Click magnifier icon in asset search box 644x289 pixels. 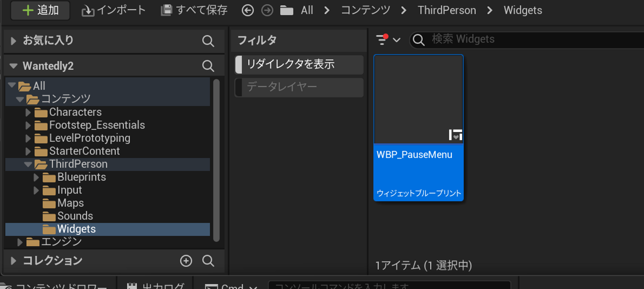point(419,40)
